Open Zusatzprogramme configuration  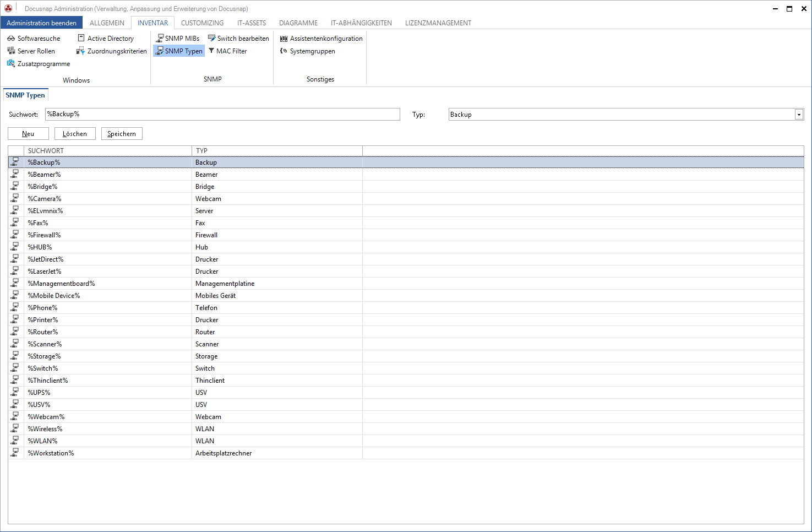(39, 64)
